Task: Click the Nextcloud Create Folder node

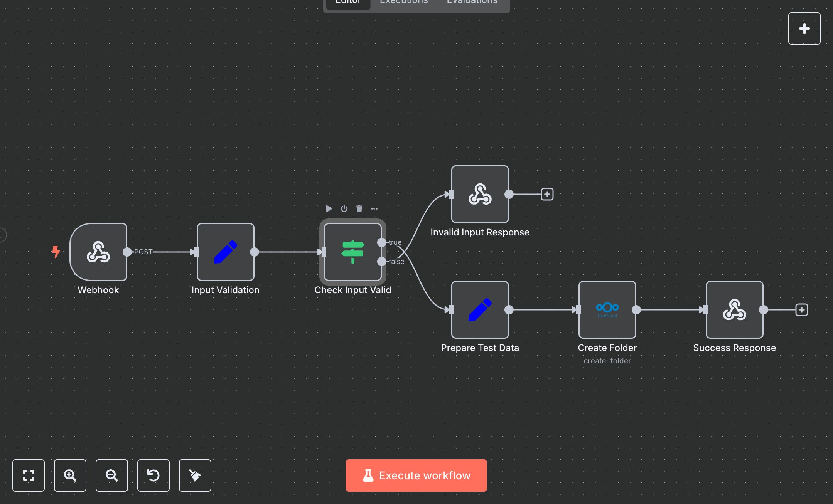Action: point(607,310)
